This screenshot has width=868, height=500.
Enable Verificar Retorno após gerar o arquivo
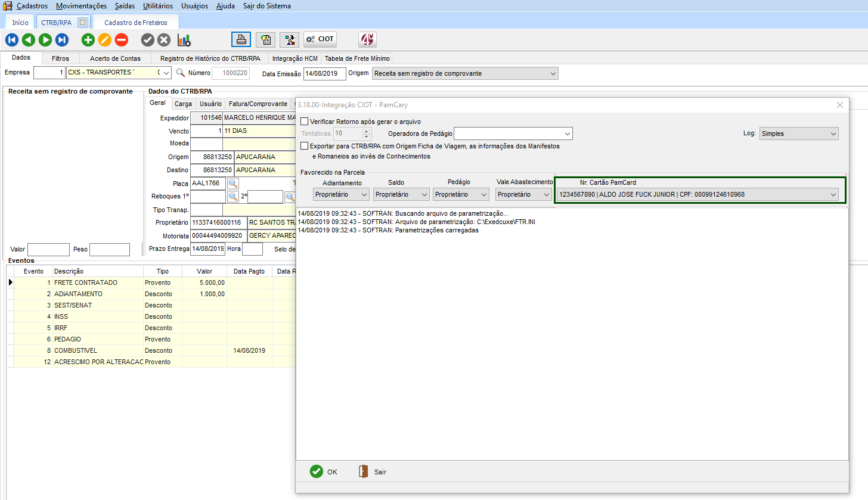pos(305,122)
